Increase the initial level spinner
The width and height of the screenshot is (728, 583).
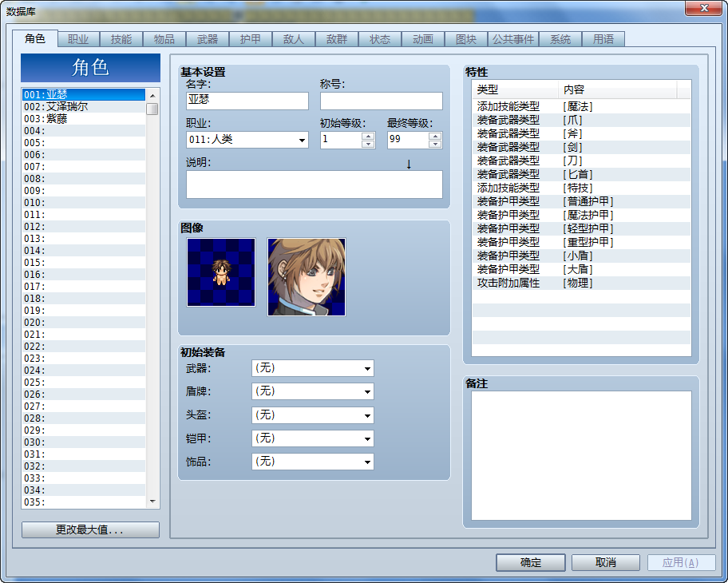tap(368, 136)
